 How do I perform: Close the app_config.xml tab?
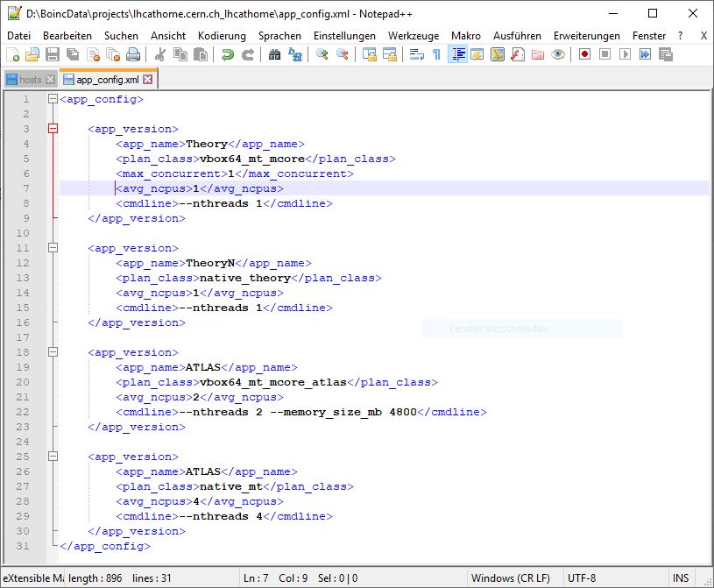tap(147, 79)
